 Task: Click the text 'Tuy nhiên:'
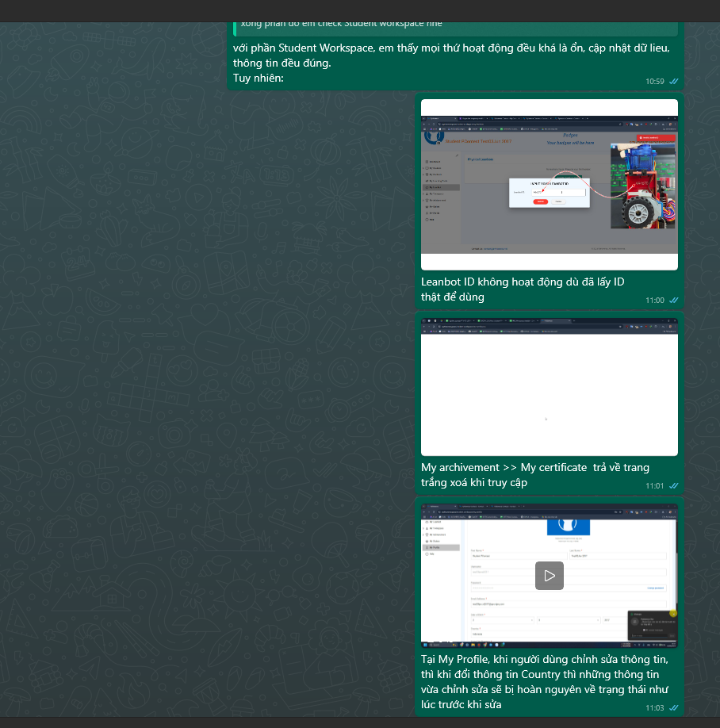(258, 78)
